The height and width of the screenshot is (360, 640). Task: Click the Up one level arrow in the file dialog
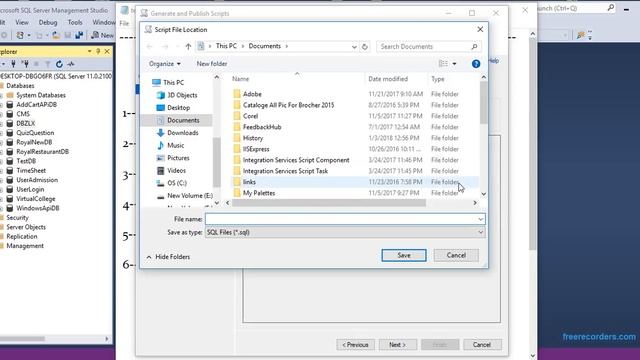[188, 47]
